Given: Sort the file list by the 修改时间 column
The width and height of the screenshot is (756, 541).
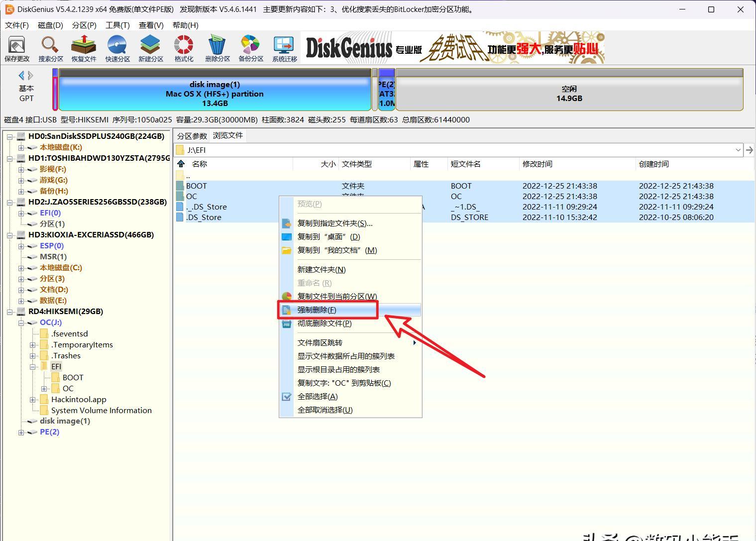Looking at the screenshot, I should (577, 164).
